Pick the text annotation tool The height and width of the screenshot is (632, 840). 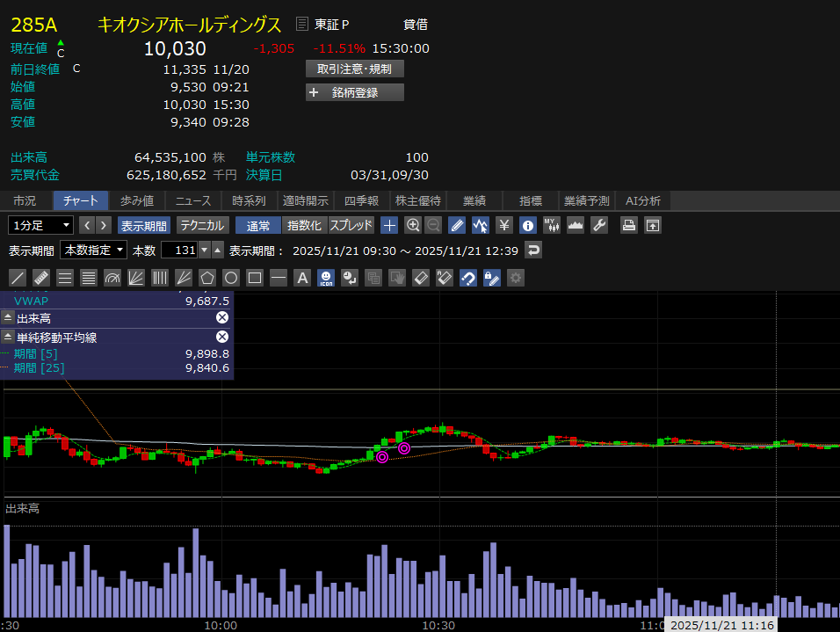[x=302, y=278]
